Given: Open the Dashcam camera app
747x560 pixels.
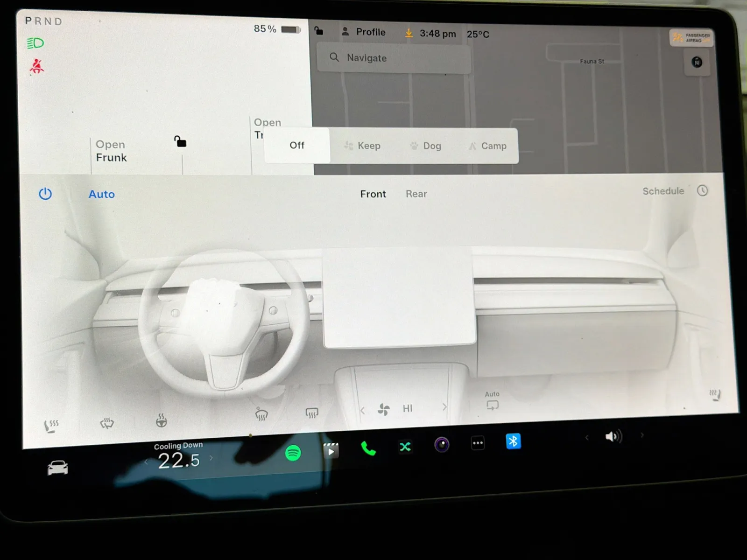Looking at the screenshot, I should 442,444.
